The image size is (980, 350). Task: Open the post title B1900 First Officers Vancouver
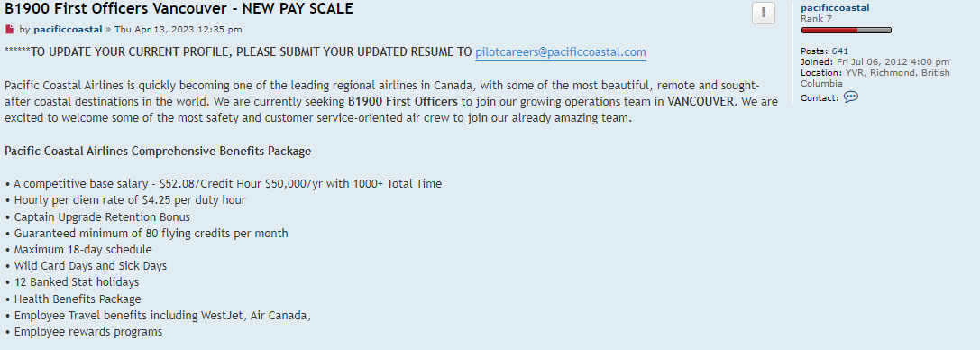[x=179, y=9]
